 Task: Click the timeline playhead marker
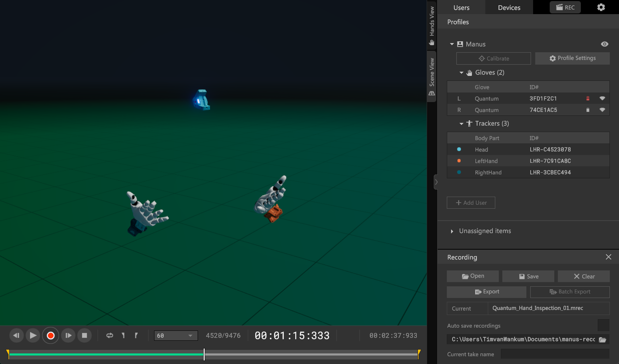click(x=204, y=354)
